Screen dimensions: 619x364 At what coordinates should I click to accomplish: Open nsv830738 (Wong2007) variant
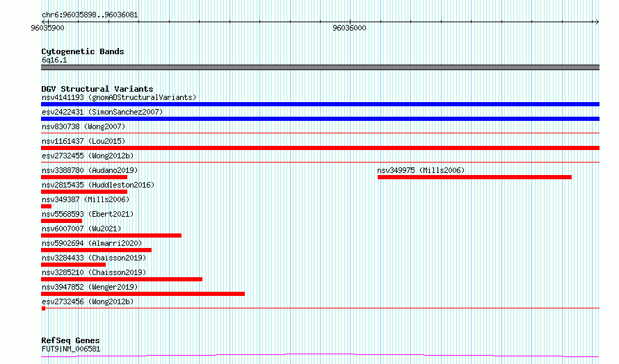click(x=83, y=126)
